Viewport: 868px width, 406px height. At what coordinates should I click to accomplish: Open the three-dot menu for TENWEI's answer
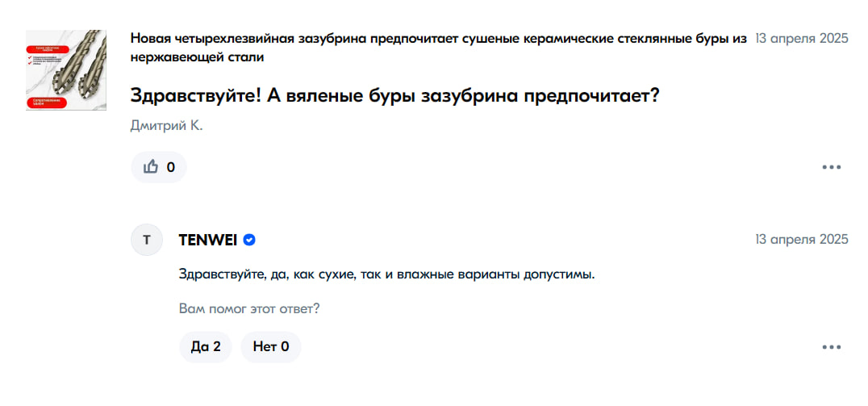[832, 347]
